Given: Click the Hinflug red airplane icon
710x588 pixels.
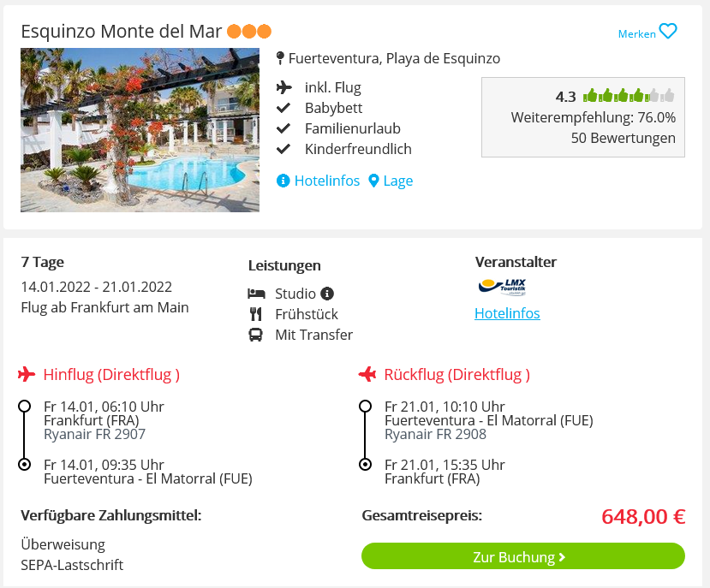Looking at the screenshot, I should [x=27, y=374].
